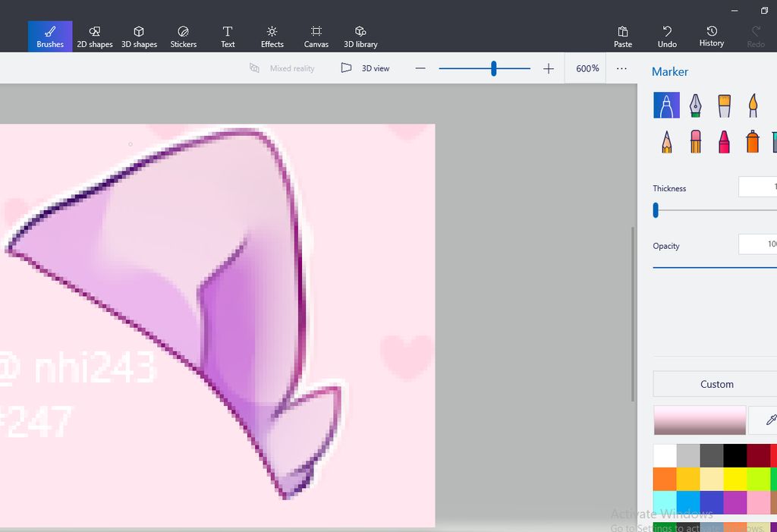Select the orange color swatch
This screenshot has height=532, width=777.
pos(665,479)
